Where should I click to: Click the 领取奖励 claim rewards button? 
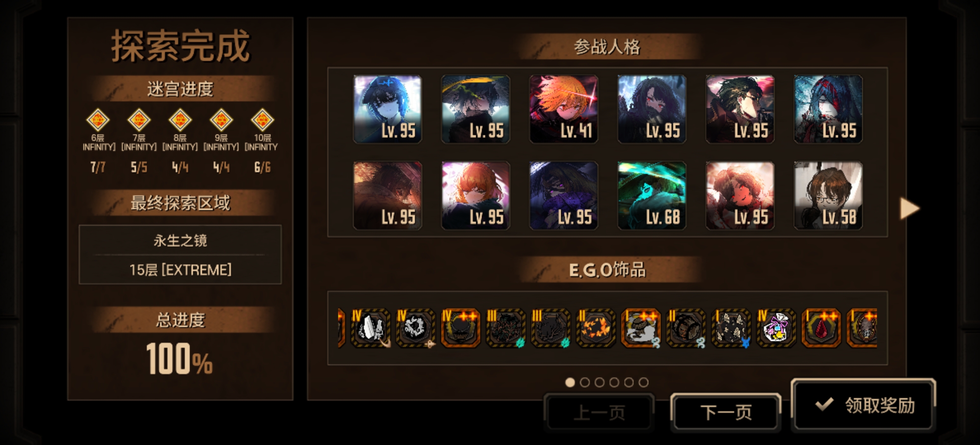863,405
